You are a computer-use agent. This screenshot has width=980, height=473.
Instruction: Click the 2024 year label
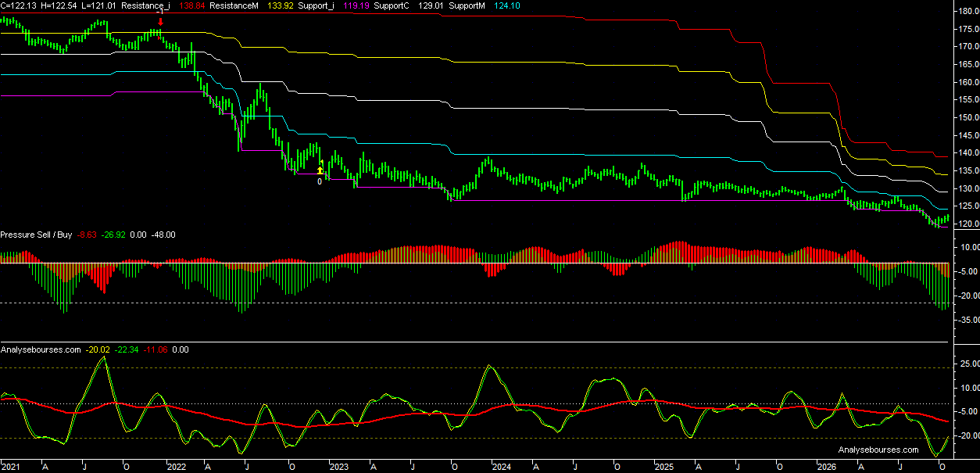pos(501,466)
